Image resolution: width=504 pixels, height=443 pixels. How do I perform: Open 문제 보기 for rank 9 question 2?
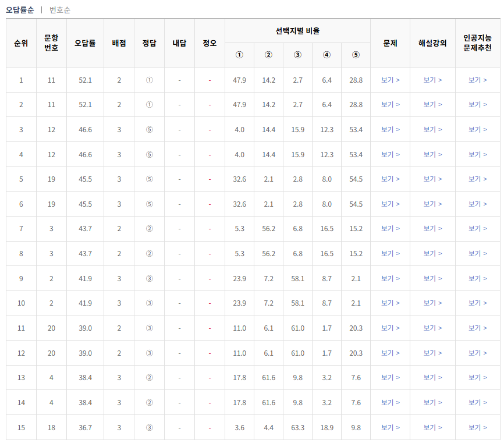[x=390, y=278]
